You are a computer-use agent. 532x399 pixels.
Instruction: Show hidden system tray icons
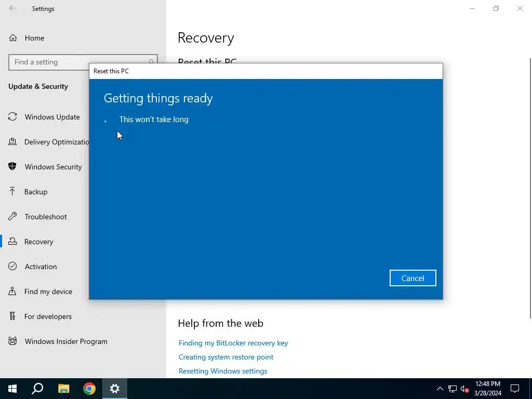(440, 389)
